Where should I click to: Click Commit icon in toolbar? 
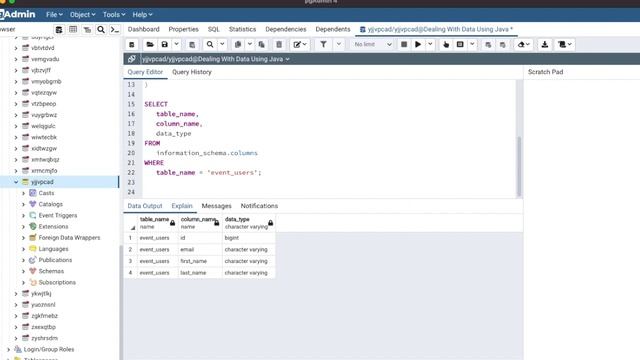(x=488, y=44)
